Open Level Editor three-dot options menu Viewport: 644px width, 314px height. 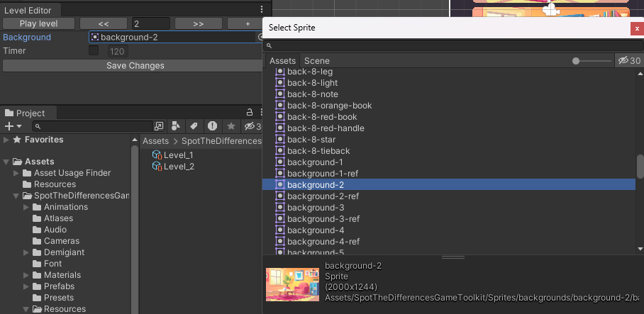coord(262,10)
